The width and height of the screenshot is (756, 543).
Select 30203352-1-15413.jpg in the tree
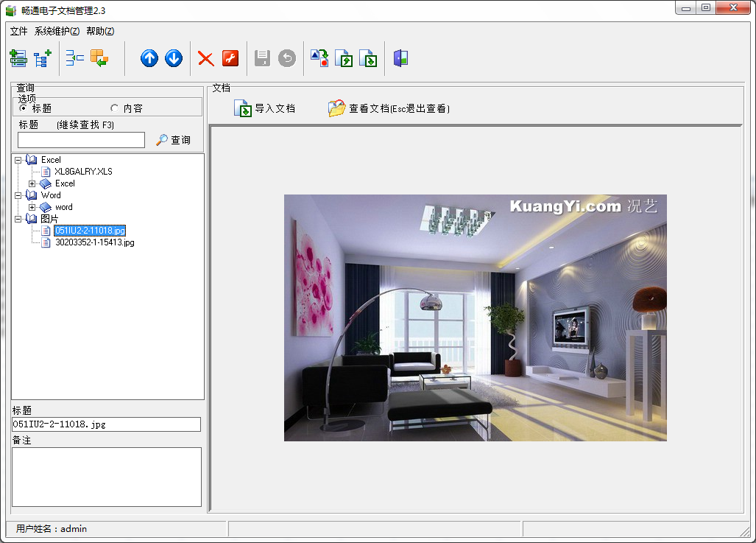point(95,242)
